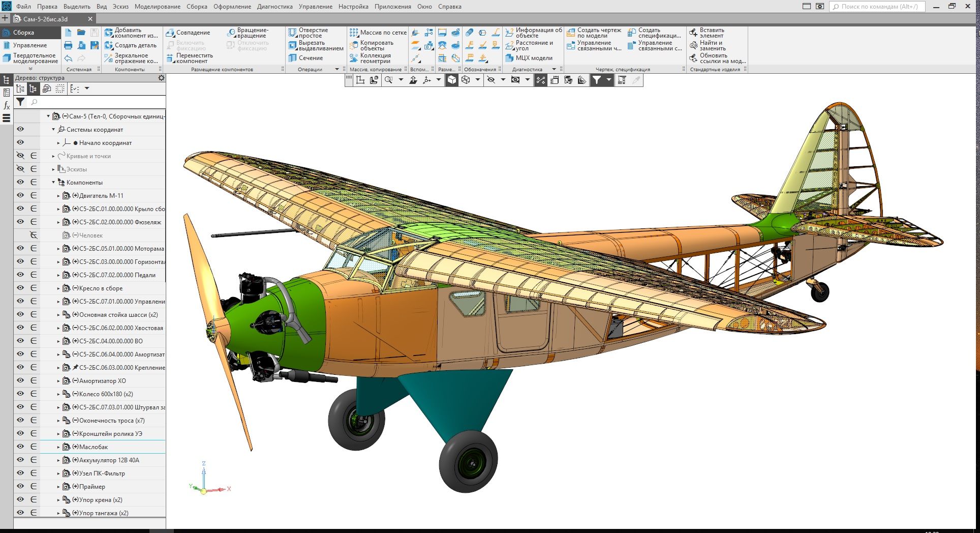Click the Open file folder icon
This screenshot has height=533, width=980.
(81, 33)
